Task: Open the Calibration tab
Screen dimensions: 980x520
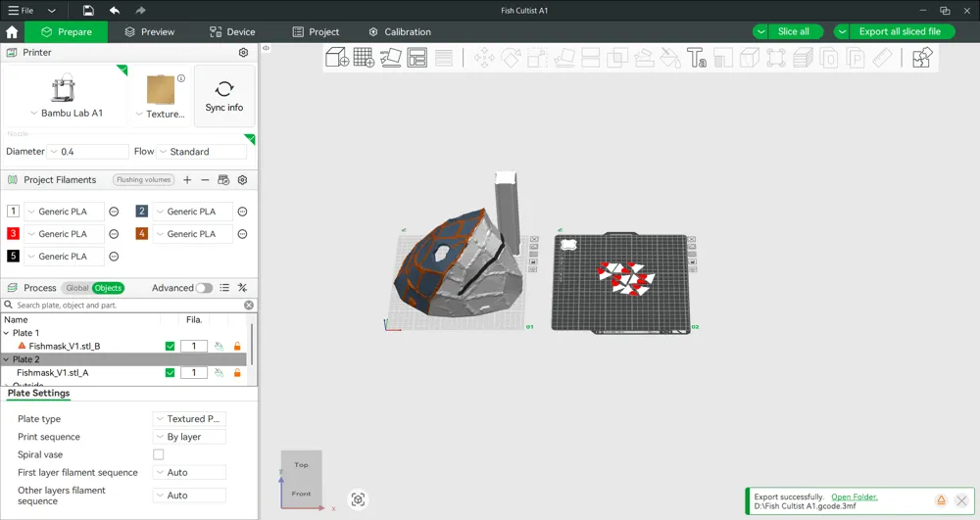Action: pyautogui.click(x=399, y=31)
